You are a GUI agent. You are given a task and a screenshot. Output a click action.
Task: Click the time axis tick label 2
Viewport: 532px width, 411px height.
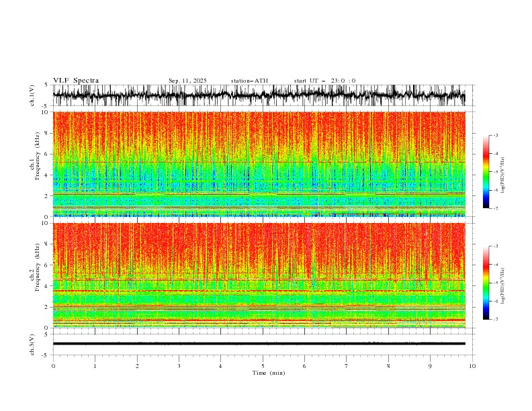(x=137, y=366)
